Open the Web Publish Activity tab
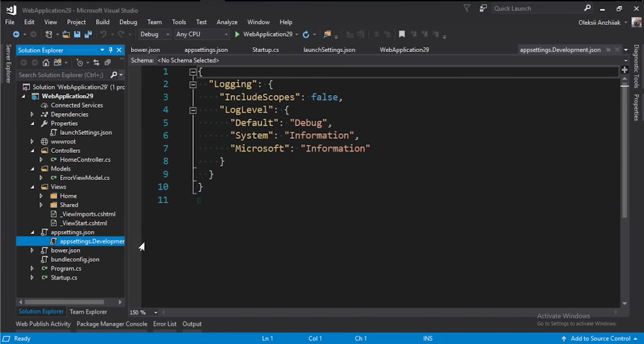This screenshot has height=344, width=644. click(43, 324)
